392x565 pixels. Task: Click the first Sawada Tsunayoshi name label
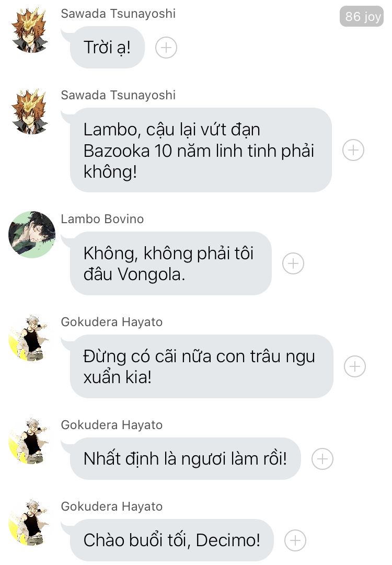118,14
